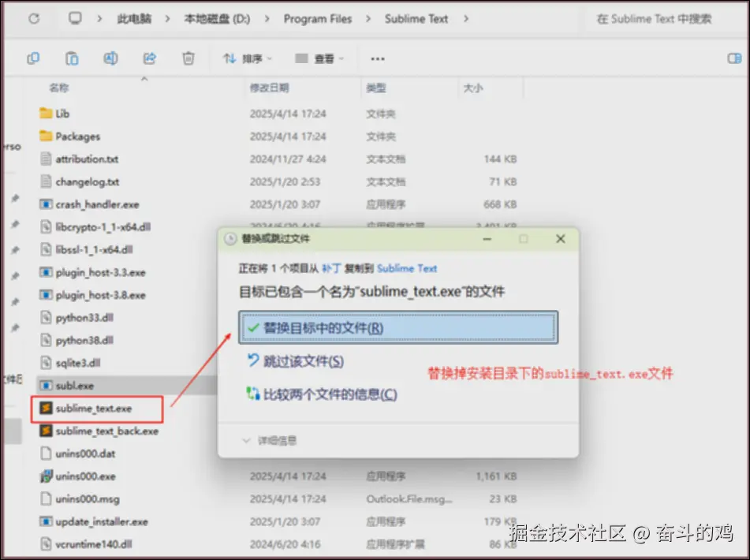
Task: Click the 补丁 source link in dialog
Action: pos(331,268)
